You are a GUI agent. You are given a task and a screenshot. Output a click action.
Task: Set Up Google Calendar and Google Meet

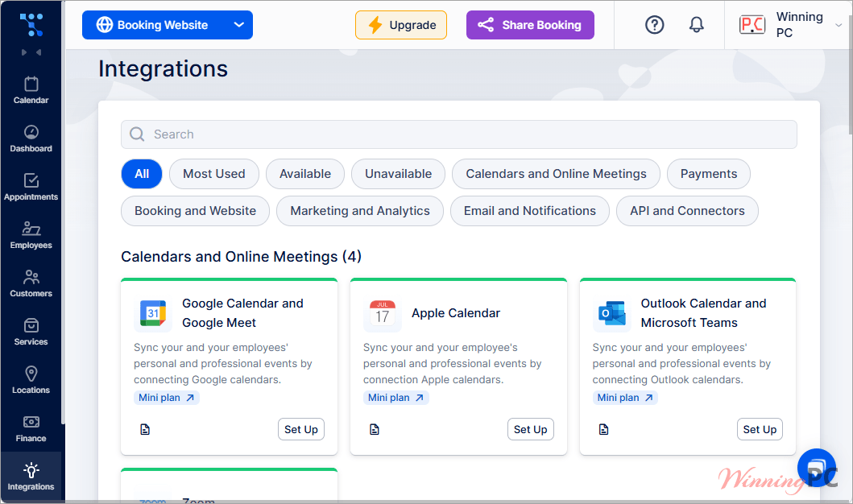click(x=300, y=429)
